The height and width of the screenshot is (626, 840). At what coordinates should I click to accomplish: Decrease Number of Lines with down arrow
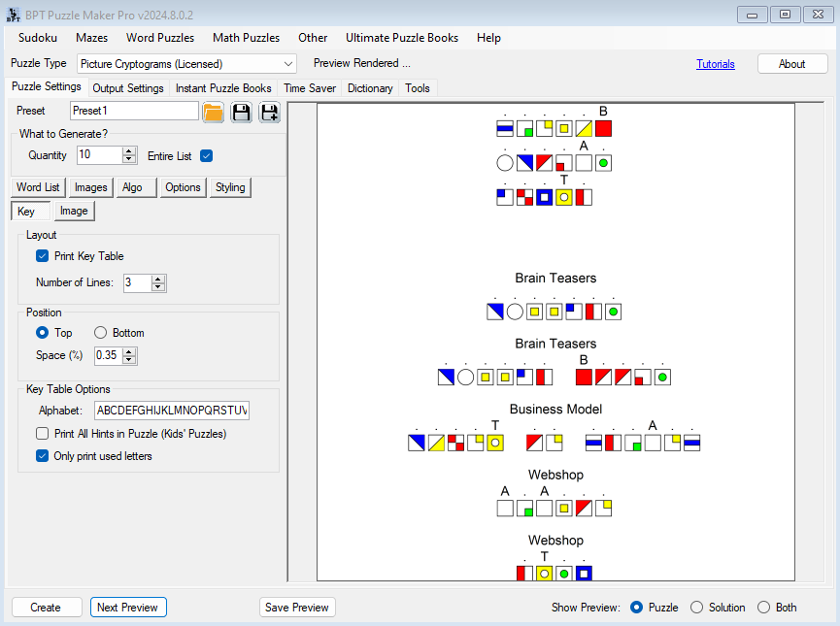point(158,287)
